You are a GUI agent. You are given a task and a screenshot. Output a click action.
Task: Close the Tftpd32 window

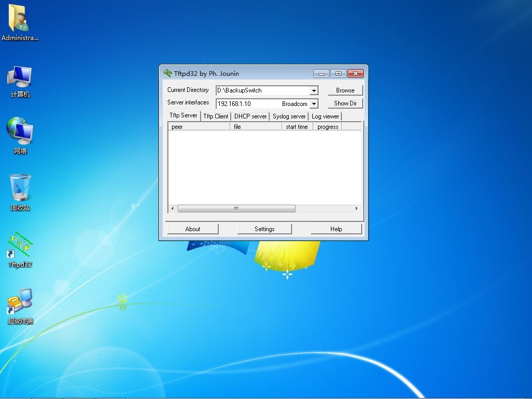pos(355,74)
